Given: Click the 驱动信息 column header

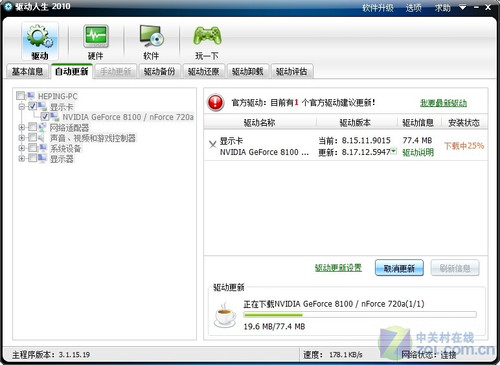Looking at the screenshot, I should click(x=418, y=123).
